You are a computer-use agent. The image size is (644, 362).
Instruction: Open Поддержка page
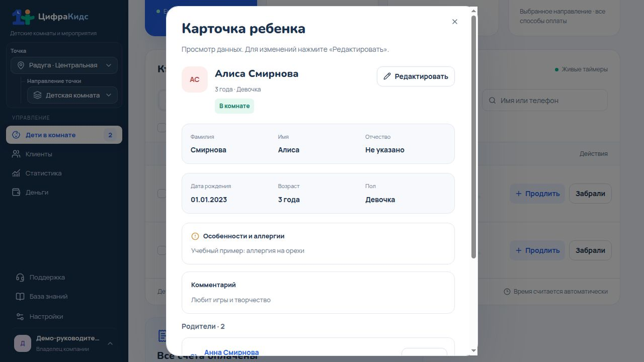coord(64,278)
